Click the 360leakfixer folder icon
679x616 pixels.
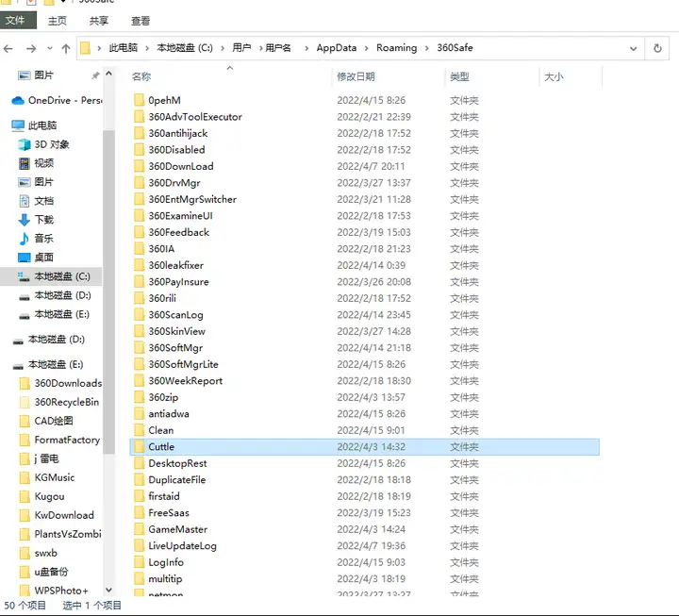click(139, 265)
